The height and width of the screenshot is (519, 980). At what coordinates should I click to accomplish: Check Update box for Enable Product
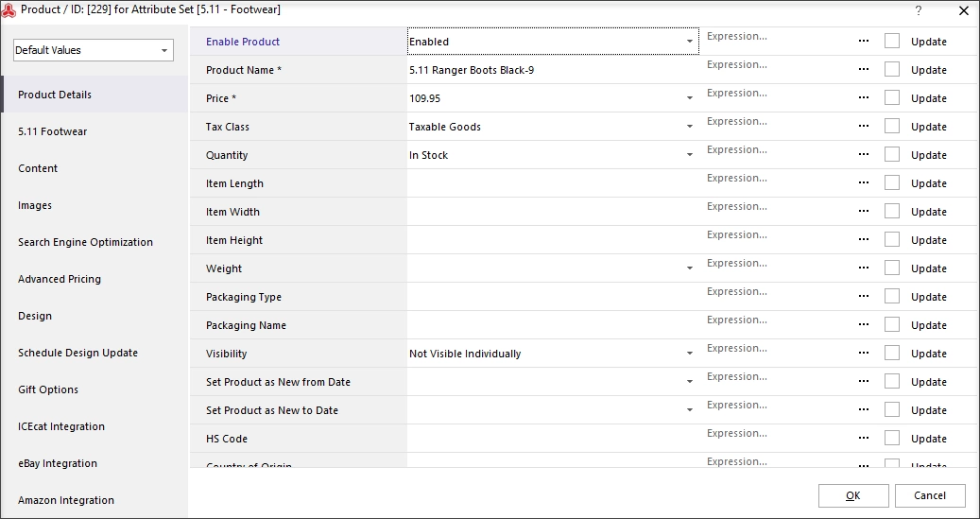click(892, 41)
